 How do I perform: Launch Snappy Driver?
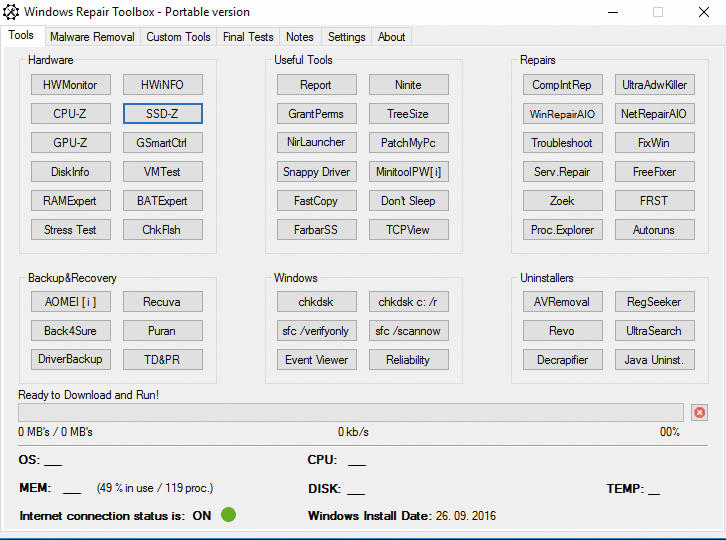point(317,172)
